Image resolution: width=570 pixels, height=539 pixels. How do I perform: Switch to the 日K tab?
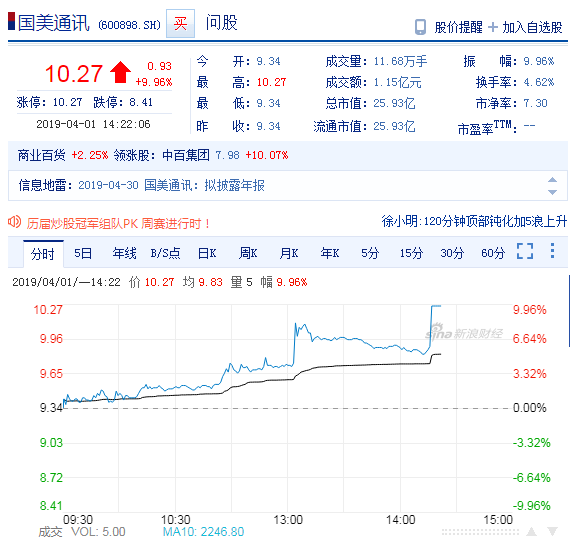point(207,253)
